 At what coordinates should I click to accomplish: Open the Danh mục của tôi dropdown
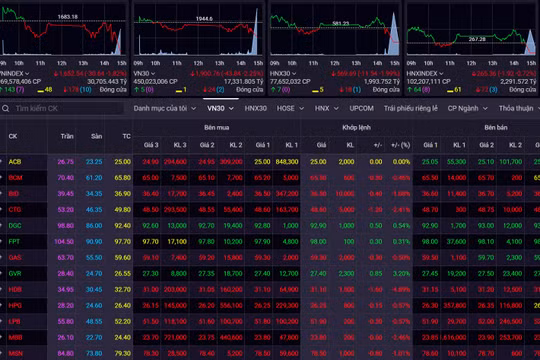(165, 109)
